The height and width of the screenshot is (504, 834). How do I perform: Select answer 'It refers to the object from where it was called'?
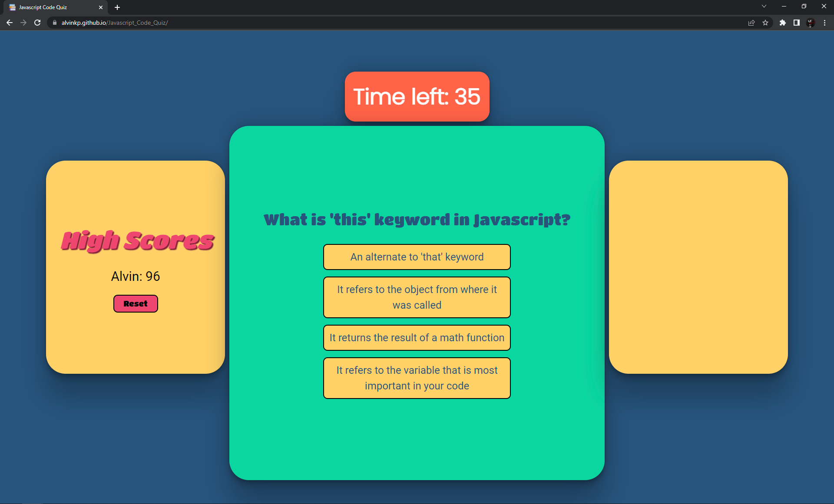tap(417, 297)
